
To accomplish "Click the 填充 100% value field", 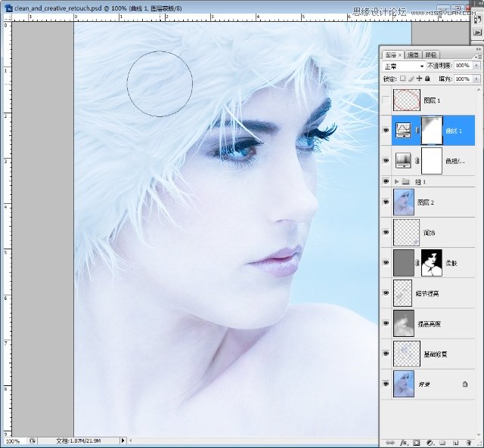I will [x=464, y=79].
